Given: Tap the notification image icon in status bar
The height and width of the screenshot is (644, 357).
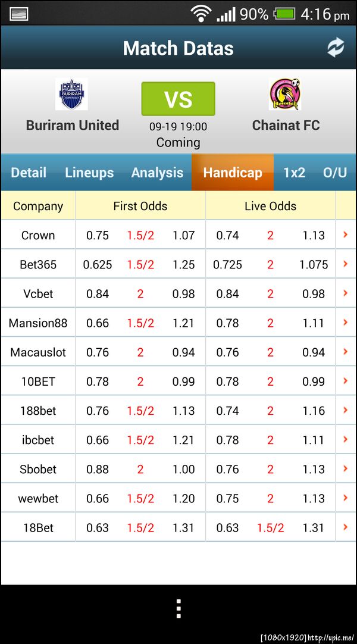Looking at the screenshot, I should pyautogui.click(x=19, y=13).
